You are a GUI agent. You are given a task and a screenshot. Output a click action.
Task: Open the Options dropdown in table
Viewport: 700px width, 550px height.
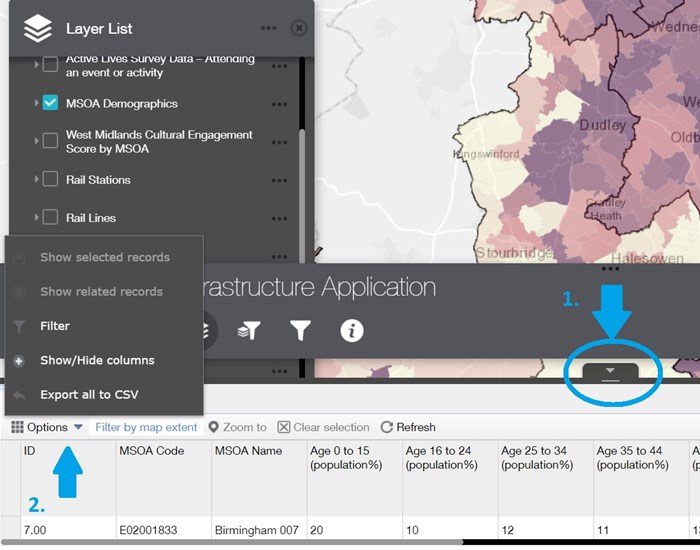(47, 427)
